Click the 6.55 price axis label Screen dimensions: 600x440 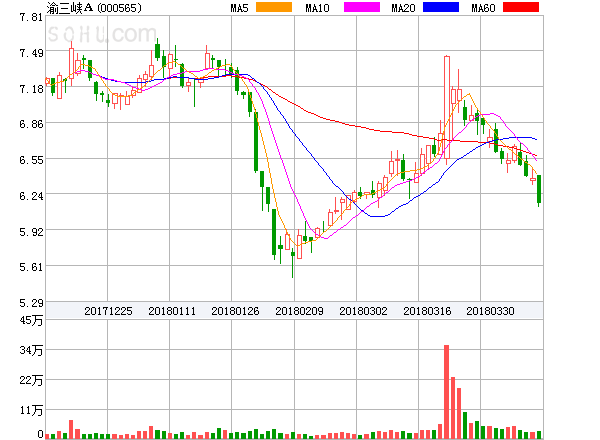[31, 160]
